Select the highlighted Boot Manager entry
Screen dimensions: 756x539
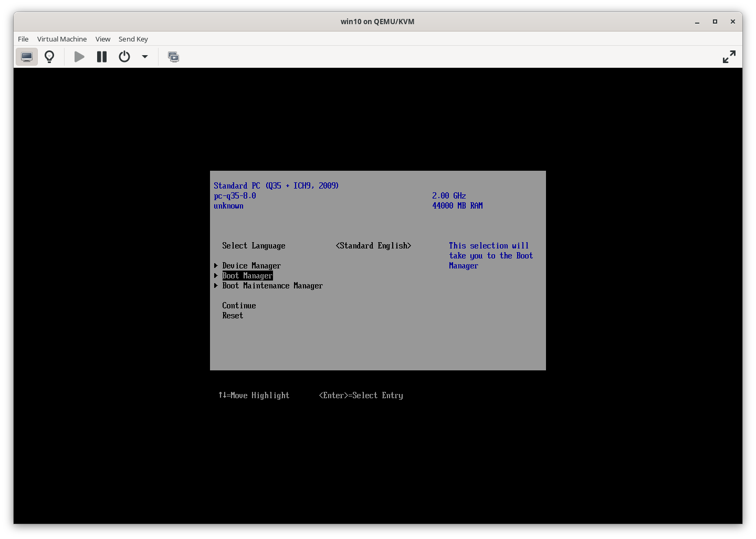tap(247, 276)
